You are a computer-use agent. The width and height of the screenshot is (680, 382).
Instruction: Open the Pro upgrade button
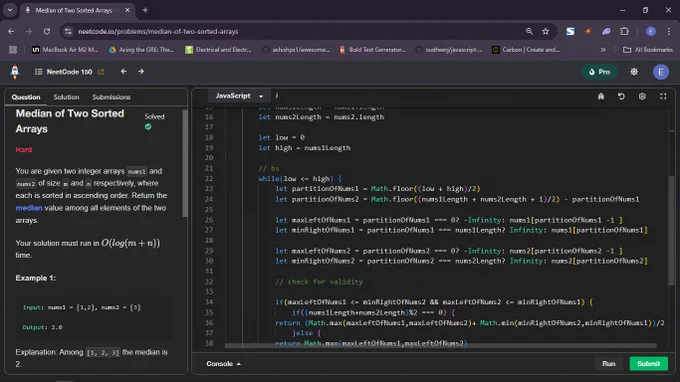click(599, 72)
